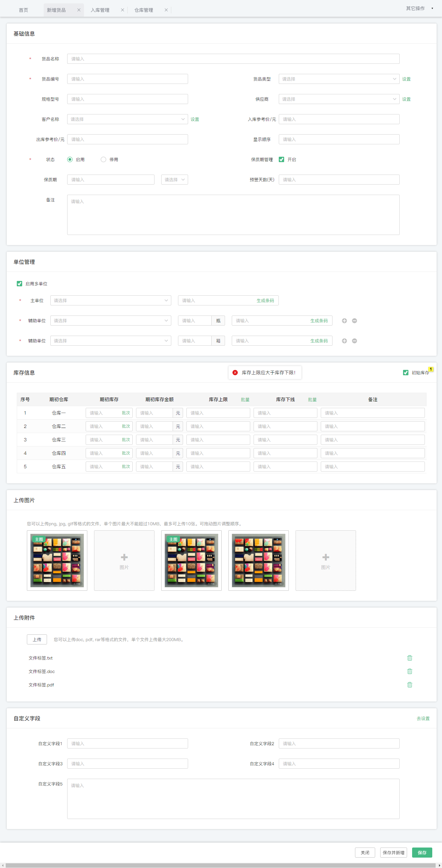
Task: Click 批量 next to 库存下线 header
Action: point(312,400)
